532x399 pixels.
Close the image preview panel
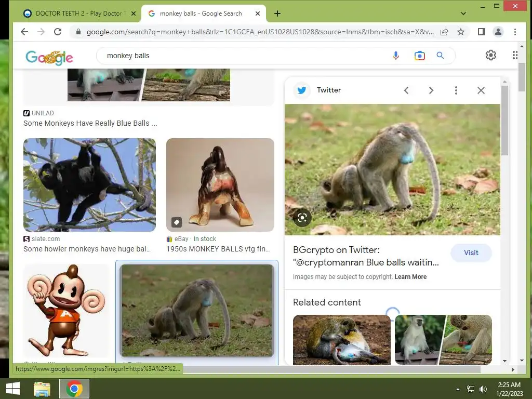click(481, 90)
